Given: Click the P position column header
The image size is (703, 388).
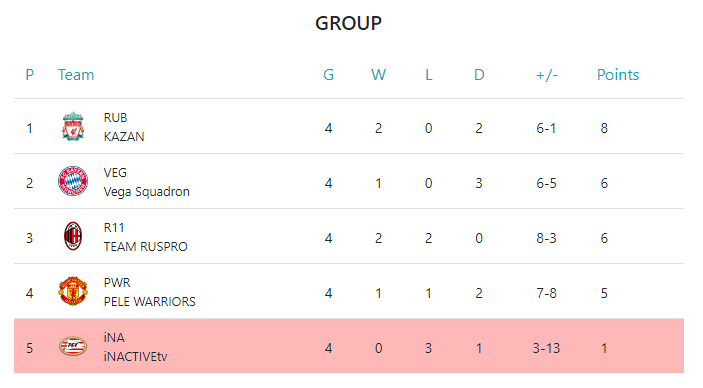Looking at the screenshot, I should (30, 74).
